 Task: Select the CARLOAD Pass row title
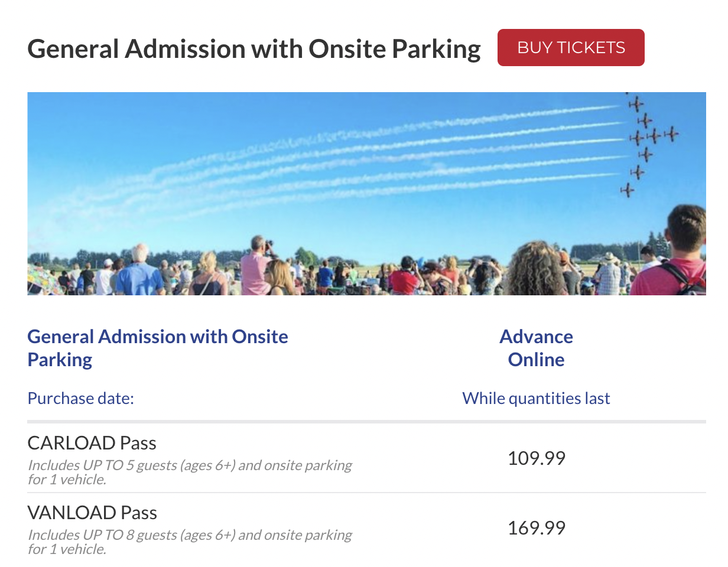(x=92, y=443)
